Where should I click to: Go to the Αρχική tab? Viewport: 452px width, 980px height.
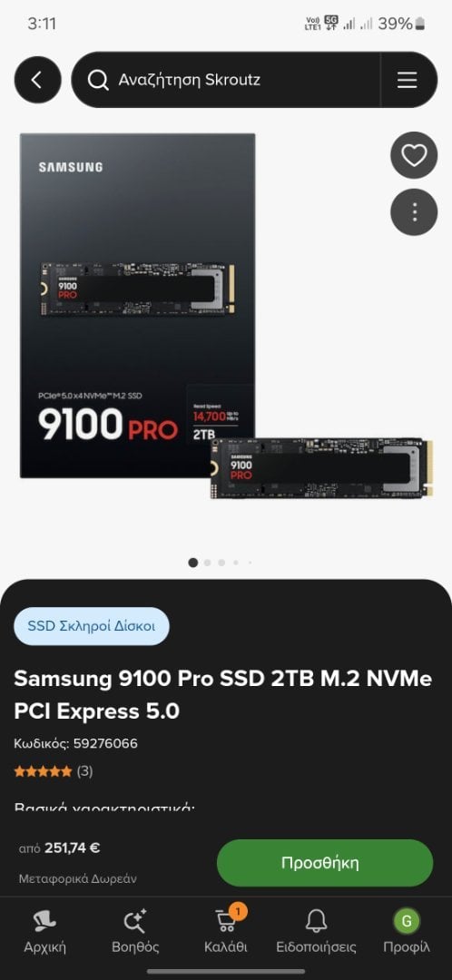click(44, 931)
